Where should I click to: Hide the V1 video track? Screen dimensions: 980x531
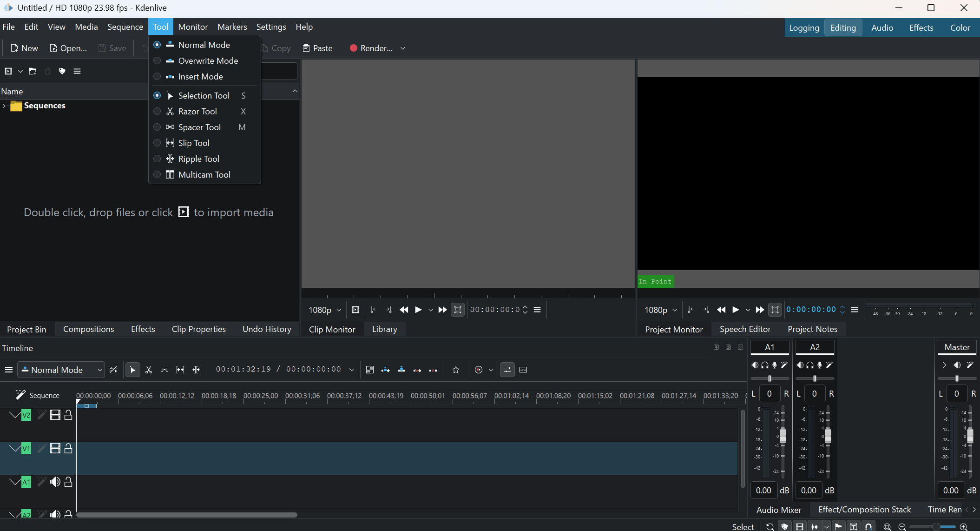coord(55,448)
